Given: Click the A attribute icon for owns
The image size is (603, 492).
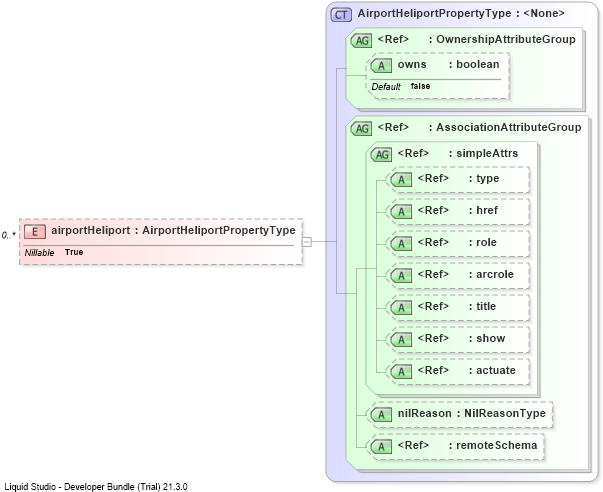Looking at the screenshot, I should [x=381, y=65].
